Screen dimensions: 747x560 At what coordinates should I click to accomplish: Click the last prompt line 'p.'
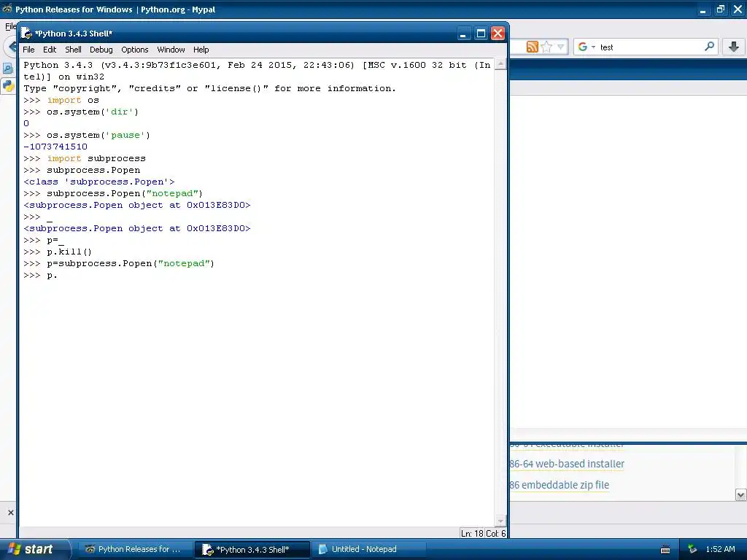pos(41,275)
